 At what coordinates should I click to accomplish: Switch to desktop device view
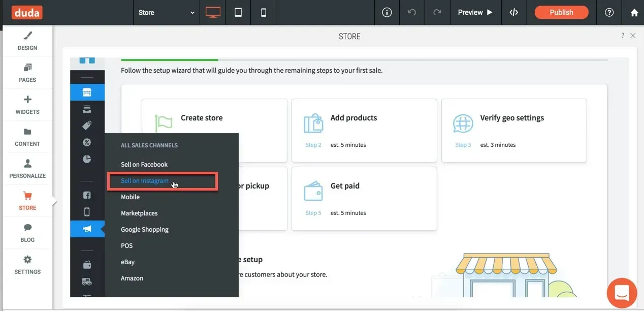click(x=213, y=13)
